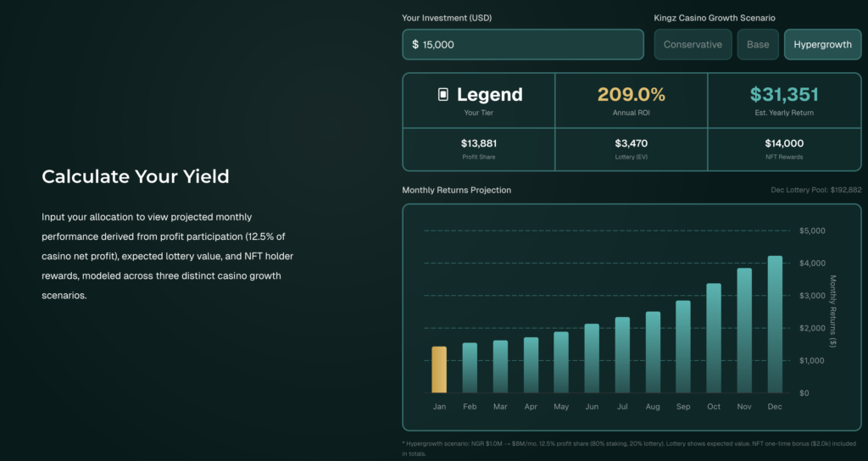Click the $31,351 Est. Yearly Return
The image size is (868, 461).
coord(784,95)
